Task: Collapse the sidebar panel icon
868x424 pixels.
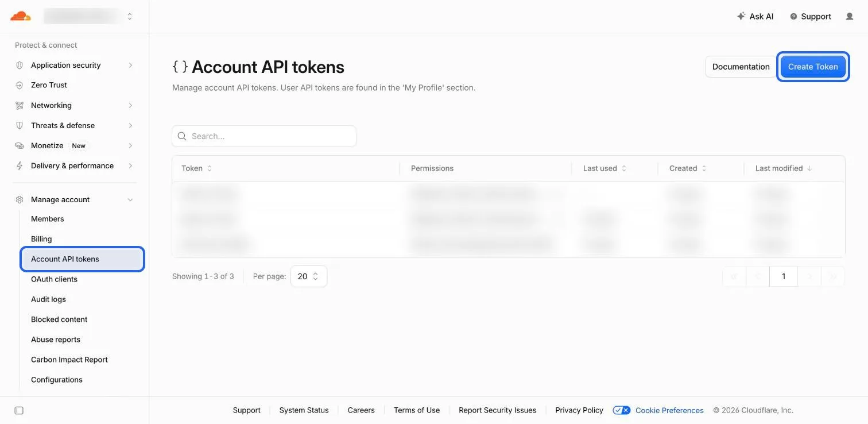Action: click(19, 410)
